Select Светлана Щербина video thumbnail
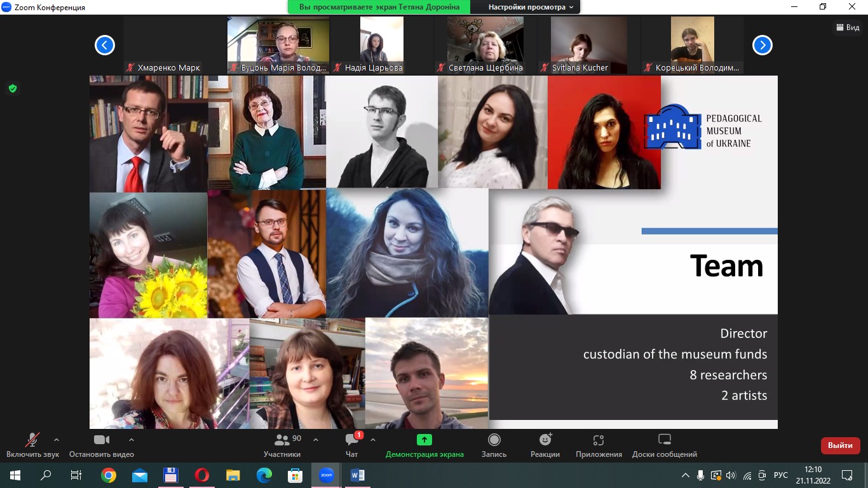 (485, 45)
